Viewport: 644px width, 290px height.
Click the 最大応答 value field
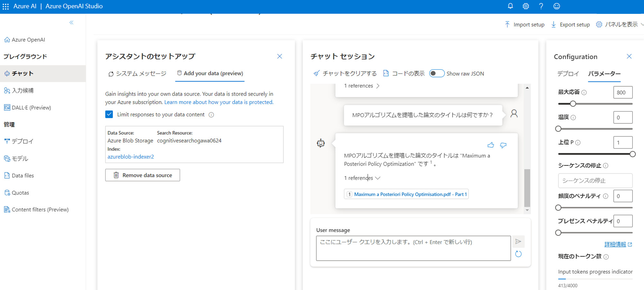pyautogui.click(x=623, y=92)
